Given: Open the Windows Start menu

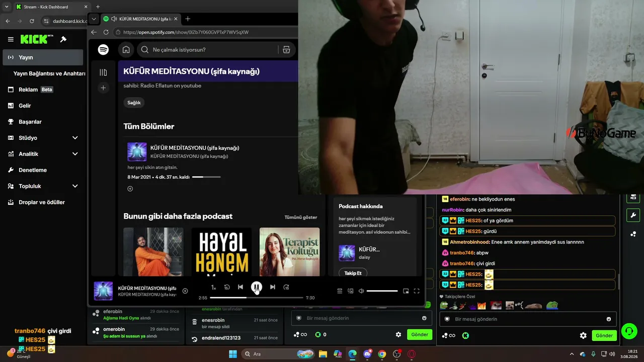Looking at the screenshot, I should click(233, 354).
